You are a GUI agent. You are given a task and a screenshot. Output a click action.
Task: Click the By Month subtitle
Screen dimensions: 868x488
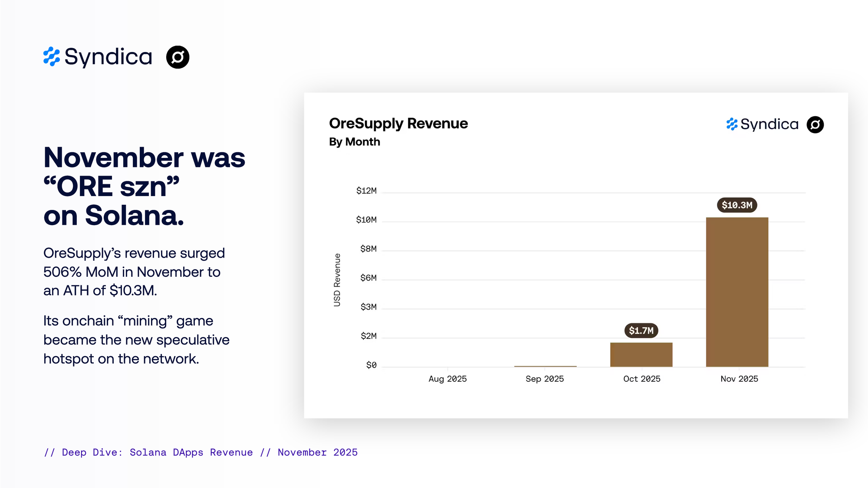click(x=354, y=142)
